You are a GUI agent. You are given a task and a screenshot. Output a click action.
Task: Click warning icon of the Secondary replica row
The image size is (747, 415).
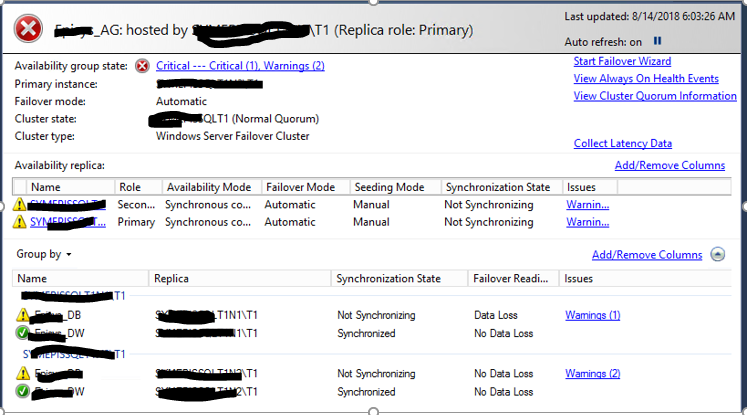(x=20, y=205)
